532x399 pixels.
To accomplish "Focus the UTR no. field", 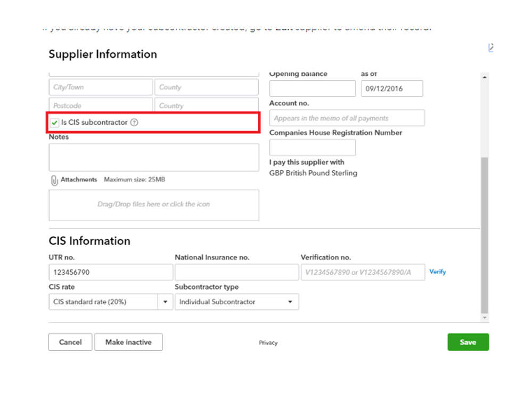I will coord(111,272).
